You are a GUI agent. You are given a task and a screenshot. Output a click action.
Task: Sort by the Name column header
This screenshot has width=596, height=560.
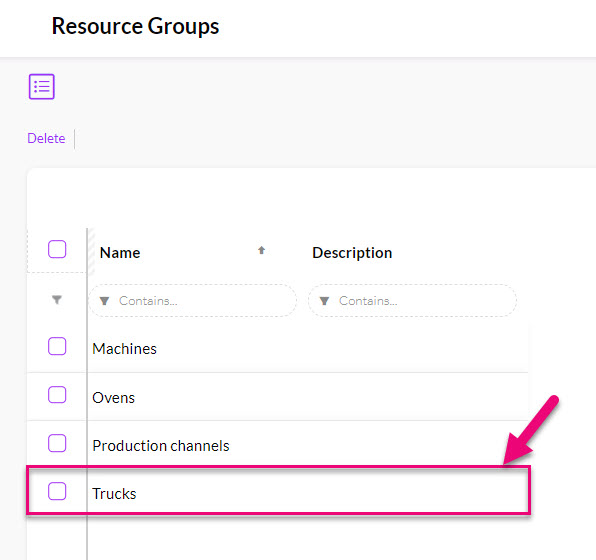(x=120, y=253)
